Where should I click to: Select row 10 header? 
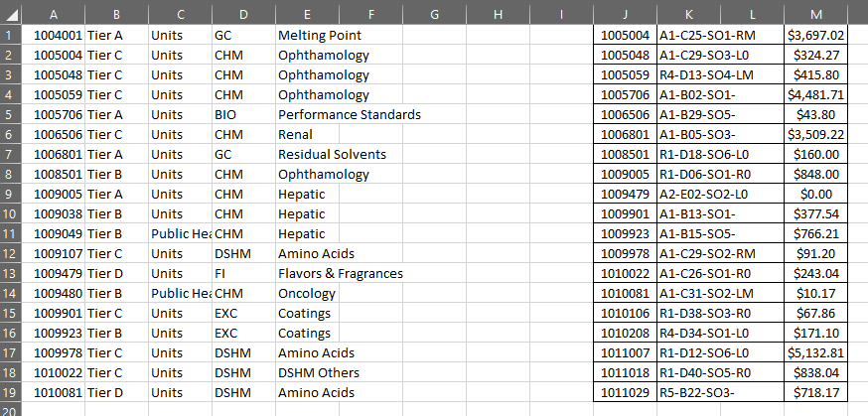(11, 213)
